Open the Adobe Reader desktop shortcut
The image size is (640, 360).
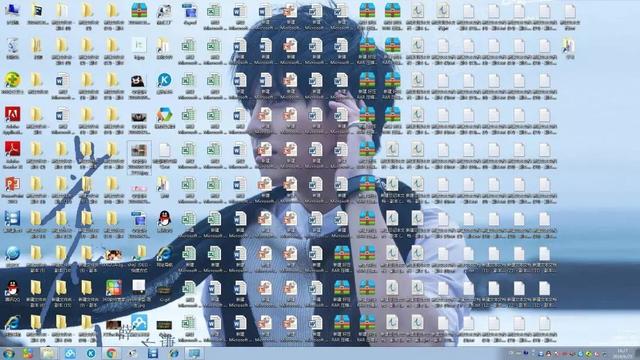pos(13,155)
